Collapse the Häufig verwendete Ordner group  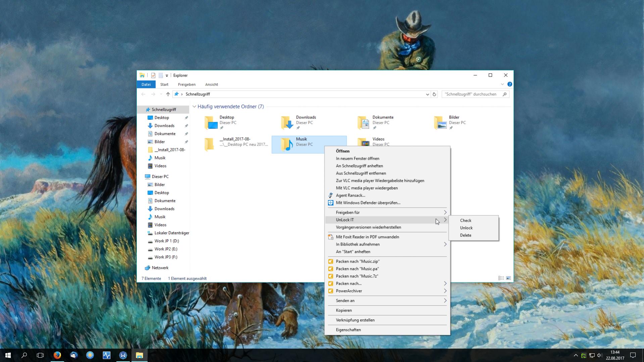pos(194,107)
